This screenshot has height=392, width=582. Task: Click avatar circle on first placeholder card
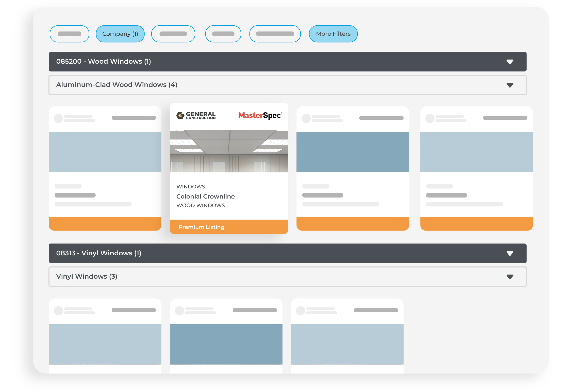[59, 118]
